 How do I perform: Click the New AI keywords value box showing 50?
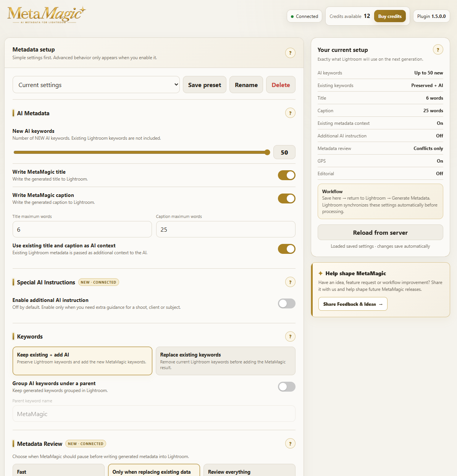tap(284, 152)
